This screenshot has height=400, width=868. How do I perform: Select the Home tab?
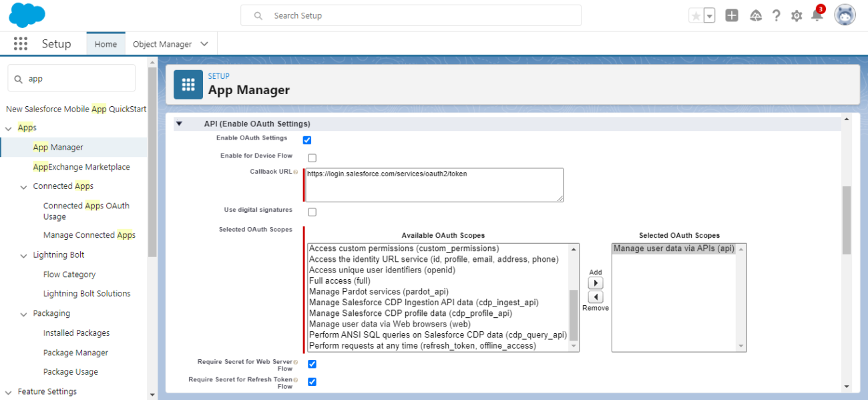coord(105,44)
